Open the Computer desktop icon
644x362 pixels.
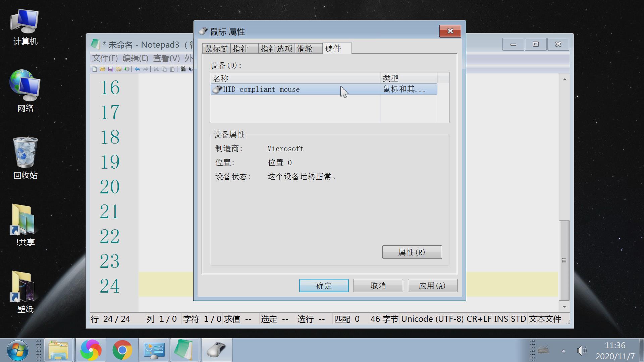25,27
